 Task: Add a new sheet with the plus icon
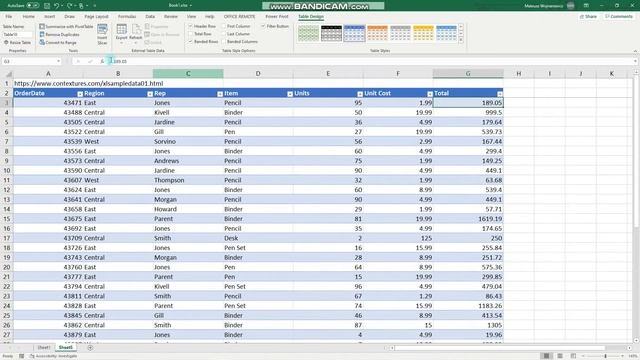(90, 347)
